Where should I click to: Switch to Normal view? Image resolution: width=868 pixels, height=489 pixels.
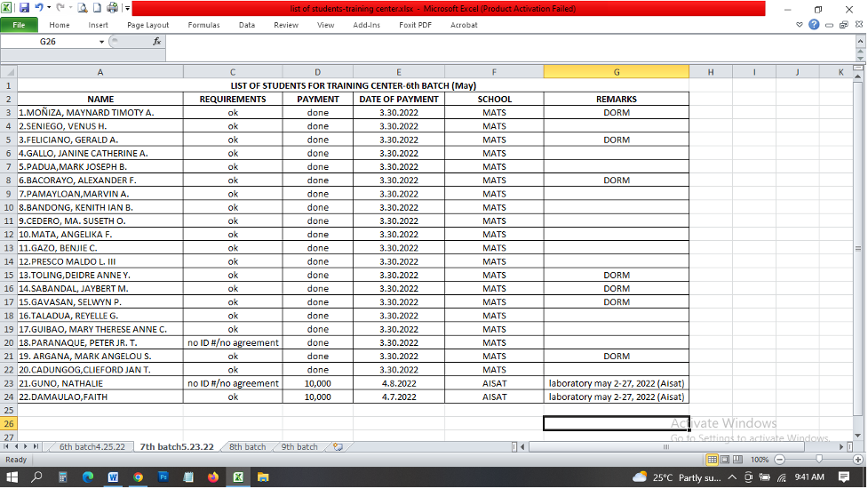click(x=712, y=460)
